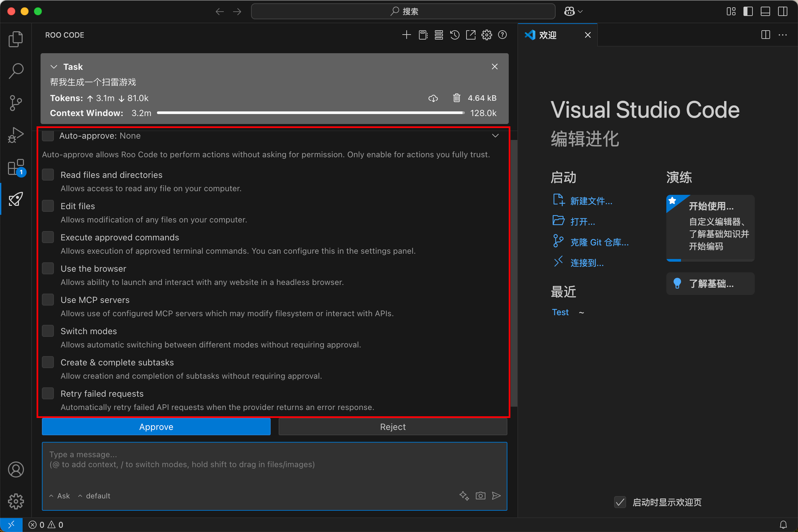
Task: Go forward using navigation arrow
Action: point(237,12)
